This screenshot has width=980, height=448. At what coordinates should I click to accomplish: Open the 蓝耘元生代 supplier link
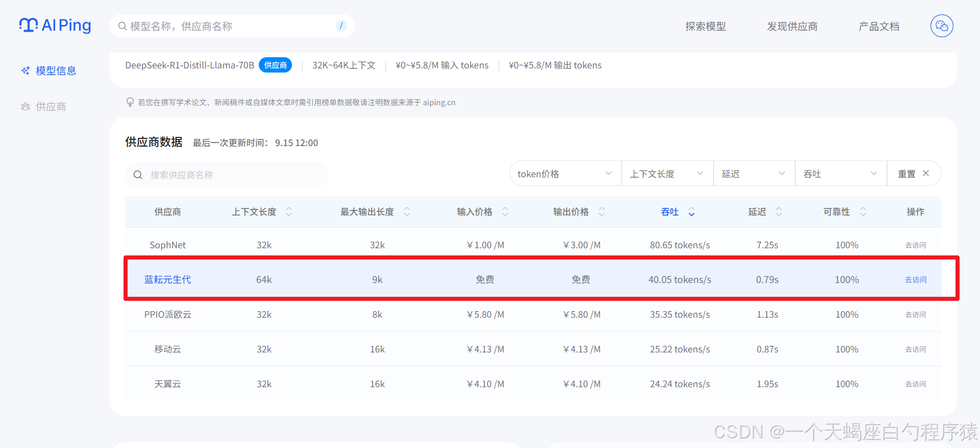click(167, 279)
